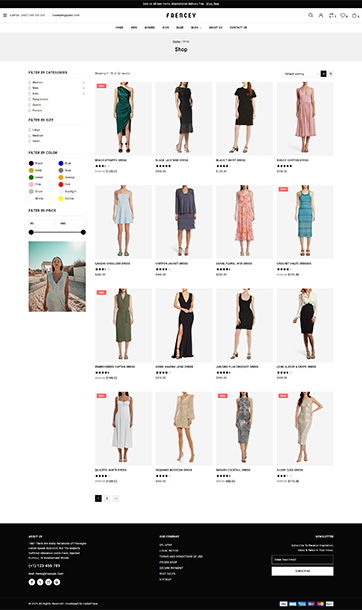Go to About Us in navigation
Image resolution: width=362 pixels, height=610 pixels.
click(215, 28)
